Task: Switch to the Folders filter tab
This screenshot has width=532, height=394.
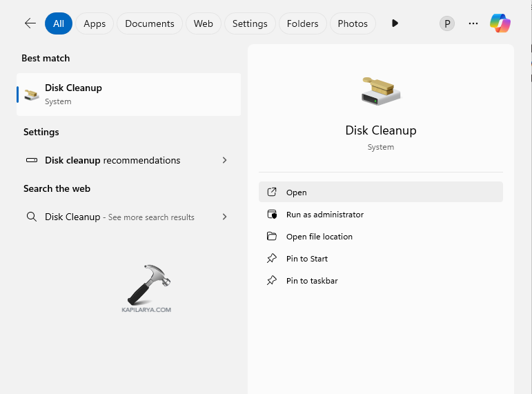Action: tap(302, 23)
